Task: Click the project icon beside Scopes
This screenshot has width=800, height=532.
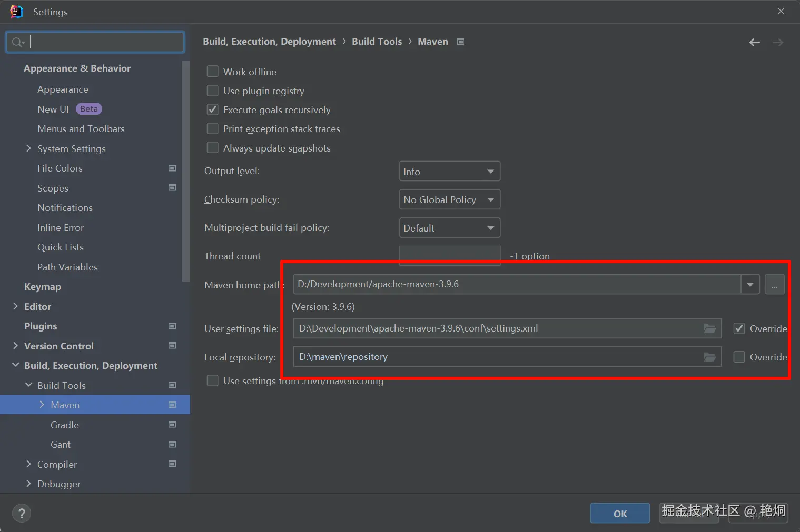Action: pos(172,188)
